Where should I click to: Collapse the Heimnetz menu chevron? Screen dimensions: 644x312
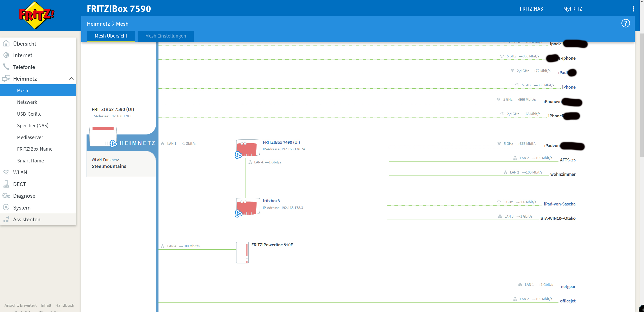pyautogui.click(x=71, y=79)
